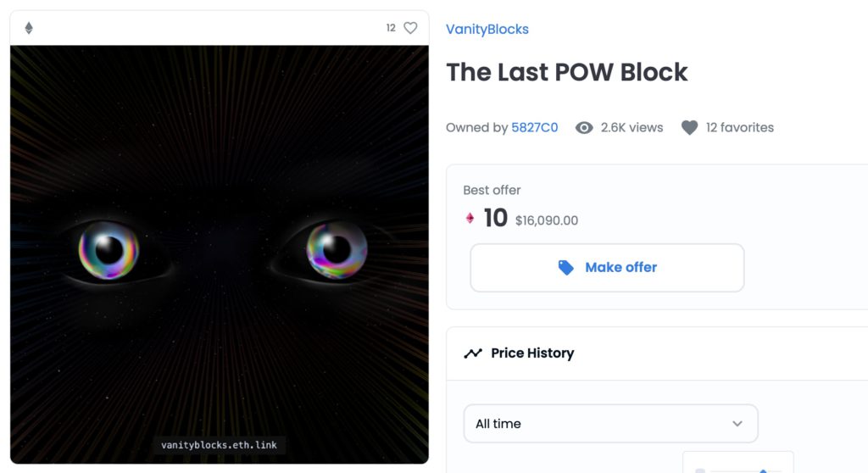The width and height of the screenshot is (868, 473).
Task: Click the red ETH icon in Best offer
Action: click(x=470, y=219)
